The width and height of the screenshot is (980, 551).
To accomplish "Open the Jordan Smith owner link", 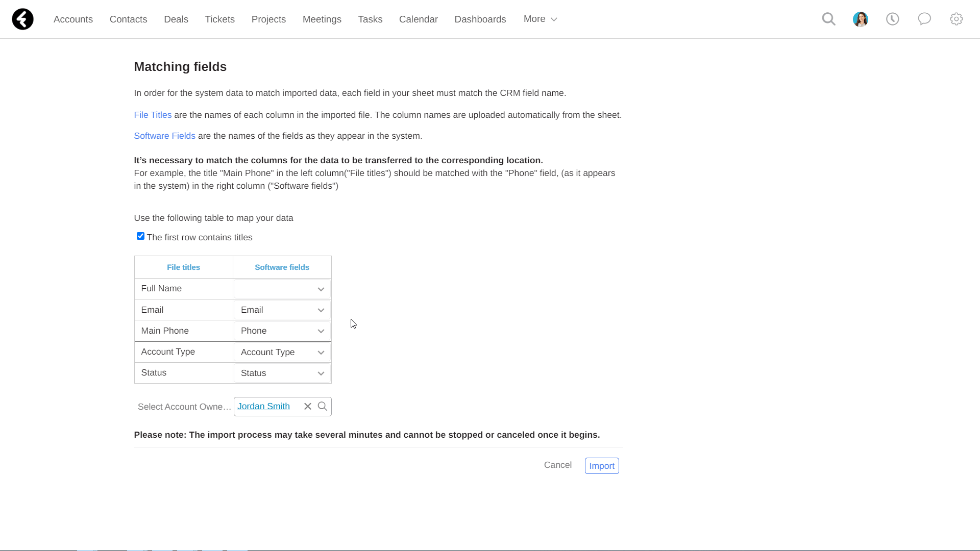I will [x=263, y=407].
